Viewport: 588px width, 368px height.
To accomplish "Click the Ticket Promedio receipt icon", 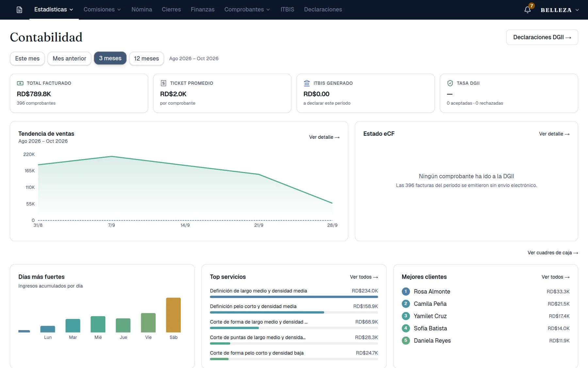I will click(163, 83).
